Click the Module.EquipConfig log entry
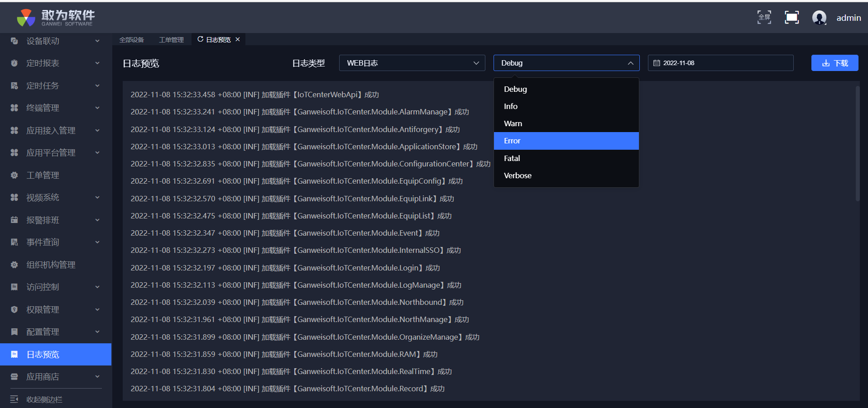Image resolution: width=868 pixels, height=408 pixels. (297, 181)
